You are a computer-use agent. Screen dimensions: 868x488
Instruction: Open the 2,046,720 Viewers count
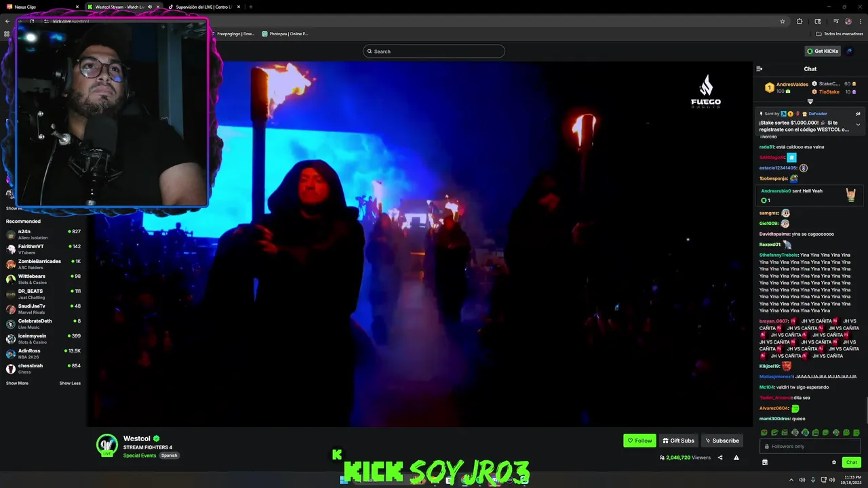click(685, 457)
